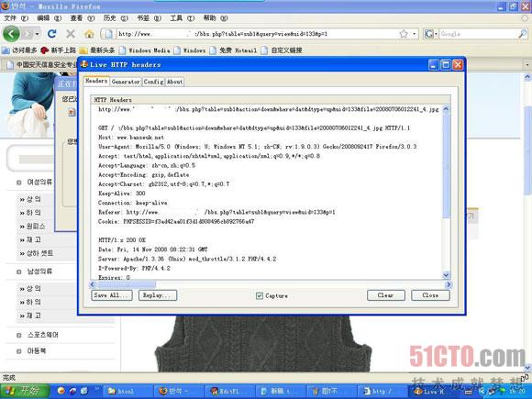532x399 pixels.
Task: Open the Google search engine icon menu
Action: pyautogui.click(x=430, y=34)
